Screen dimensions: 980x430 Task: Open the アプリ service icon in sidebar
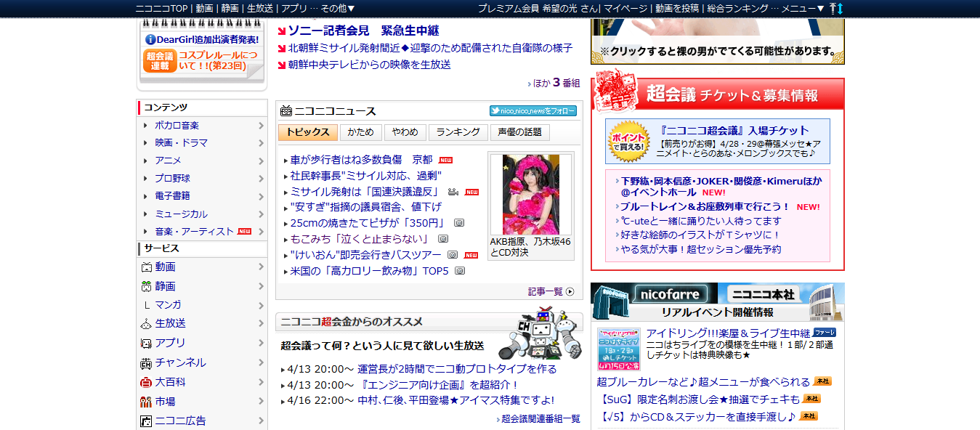(146, 343)
